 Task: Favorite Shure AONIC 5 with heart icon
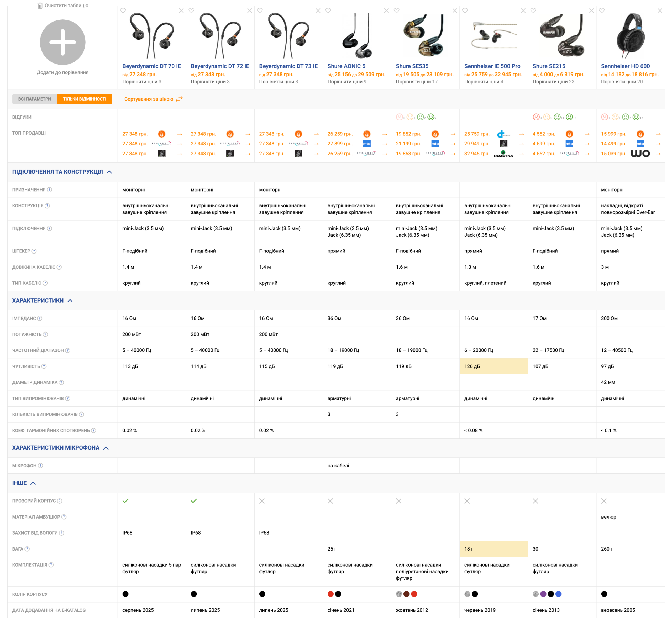coord(328,11)
